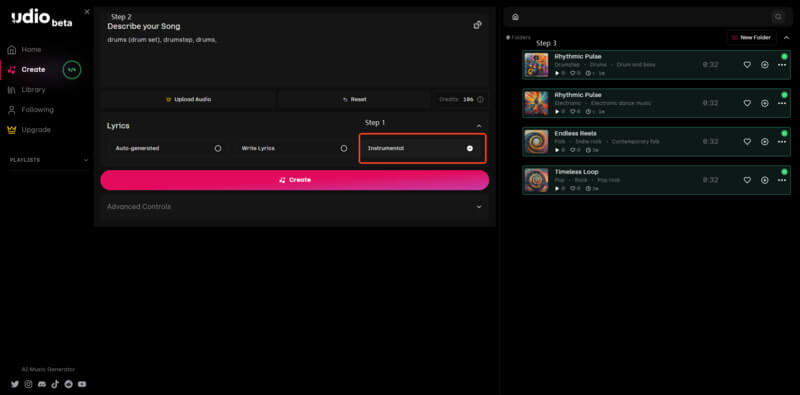Select the Write Lyrics option
This screenshot has width=800, height=395.
point(294,149)
